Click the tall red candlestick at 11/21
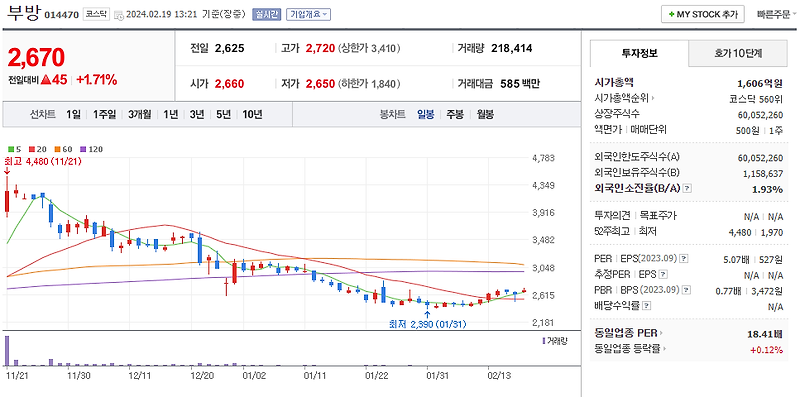The image size is (800, 397). point(7,196)
